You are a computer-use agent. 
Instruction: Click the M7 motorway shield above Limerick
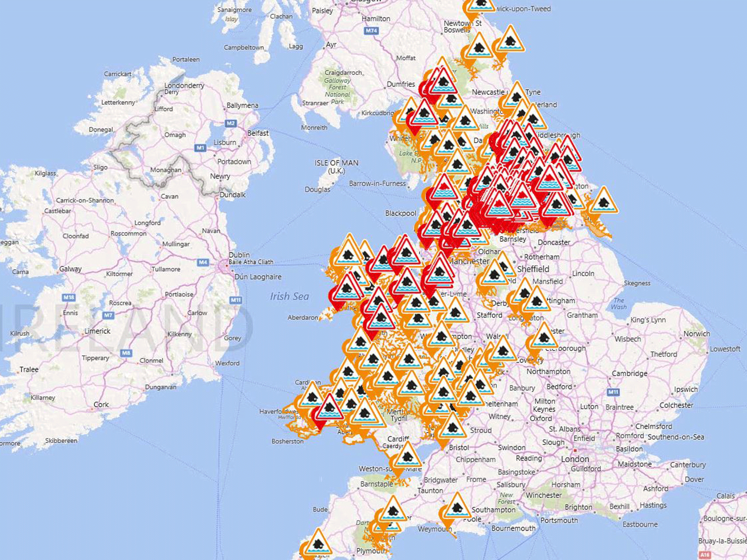coord(108,315)
